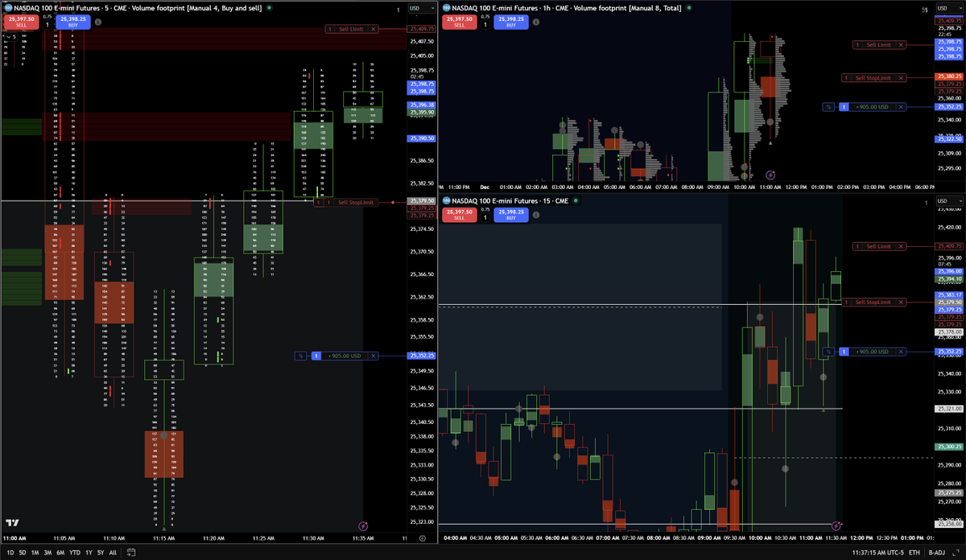Viewport: 966px width, 560px height.
Task: Cancel the Sell StopLimit order on 1h chart
Action: click(901, 78)
